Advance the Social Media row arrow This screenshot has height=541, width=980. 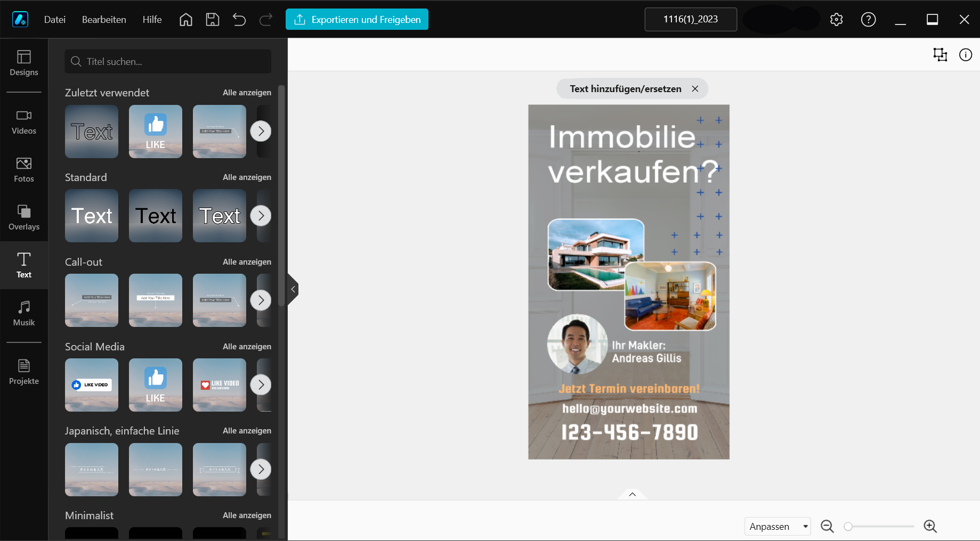click(261, 384)
